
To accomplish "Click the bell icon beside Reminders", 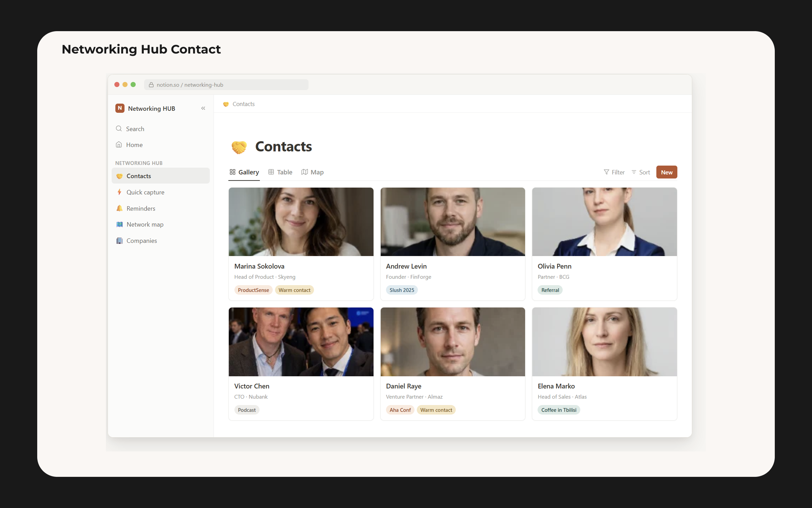I will [x=119, y=208].
